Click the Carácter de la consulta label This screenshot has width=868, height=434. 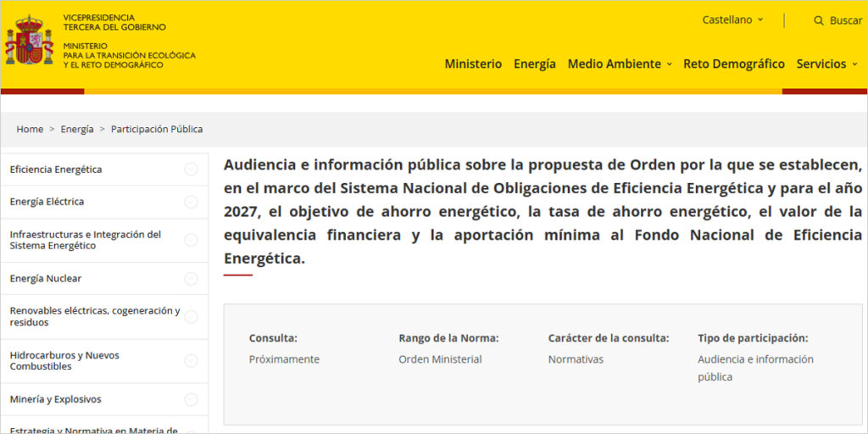click(x=609, y=338)
